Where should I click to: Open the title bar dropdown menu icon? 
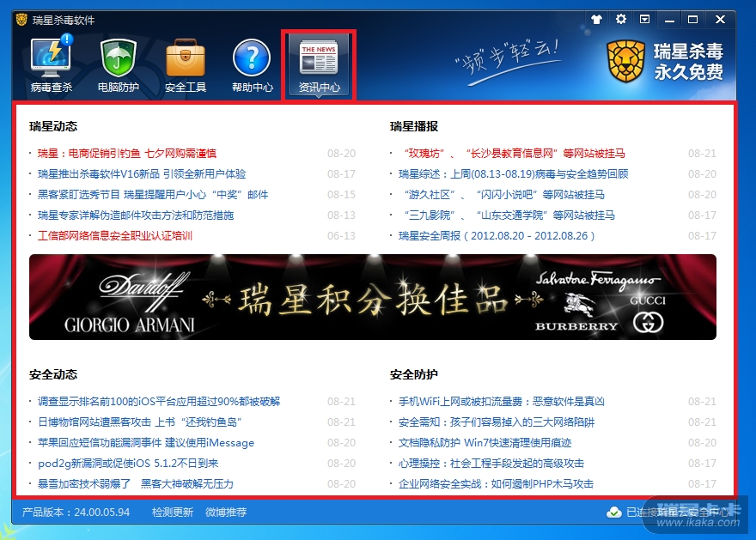click(644, 19)
